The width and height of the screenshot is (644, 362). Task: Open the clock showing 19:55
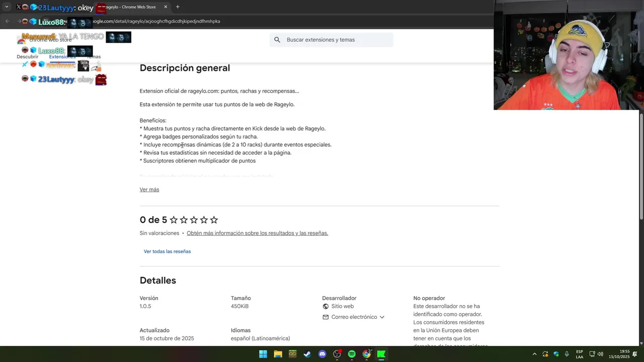click(619, 354)
